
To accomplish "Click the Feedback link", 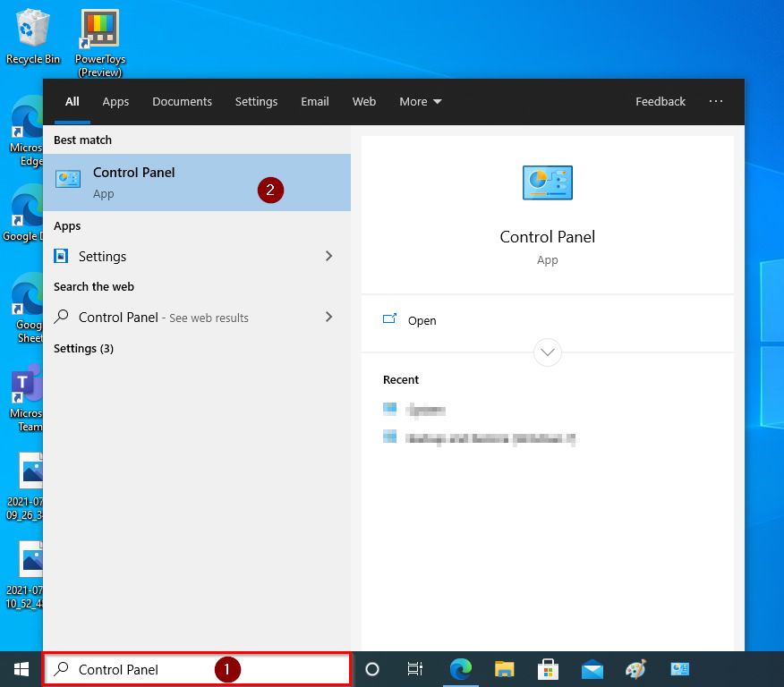I will (660, 102).
